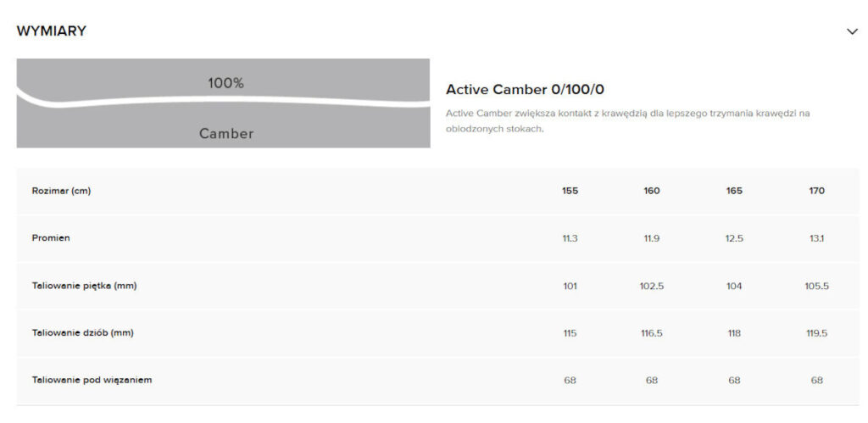This screenshot has height=423, width=868.
Task: Click the Active Camber profile image
Action: pos(223,103)
